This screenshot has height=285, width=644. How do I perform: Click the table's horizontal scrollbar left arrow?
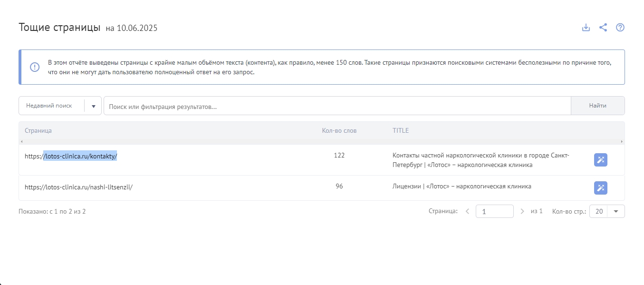point(21,142)
